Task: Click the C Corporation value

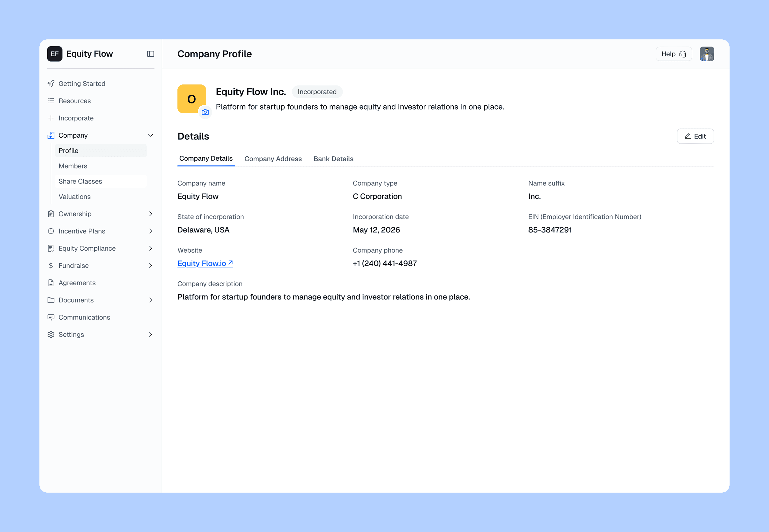Action: pos(377,196)
